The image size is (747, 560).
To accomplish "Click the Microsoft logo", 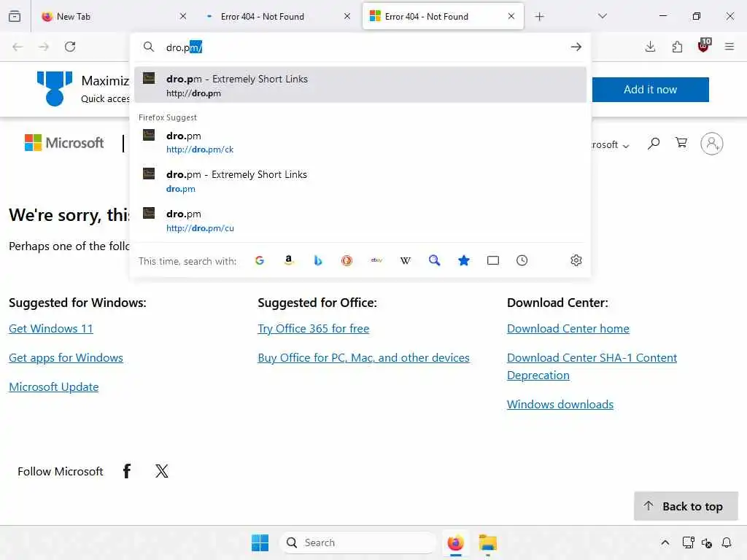I will coord(64,142).
